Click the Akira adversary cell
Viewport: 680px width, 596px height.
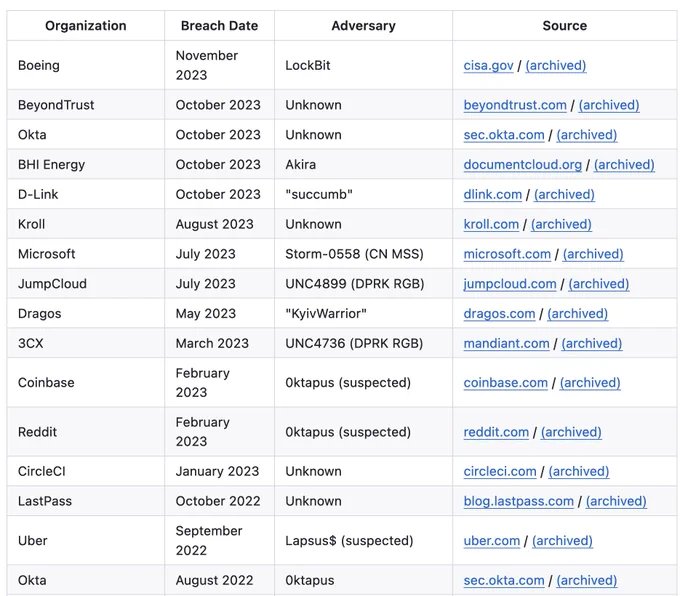363,165
